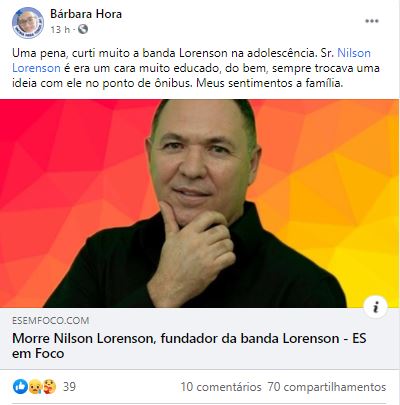Open the 13 h post timestamp
The image size is (400, 405).
pyautogui.click(x=60, y=30)
